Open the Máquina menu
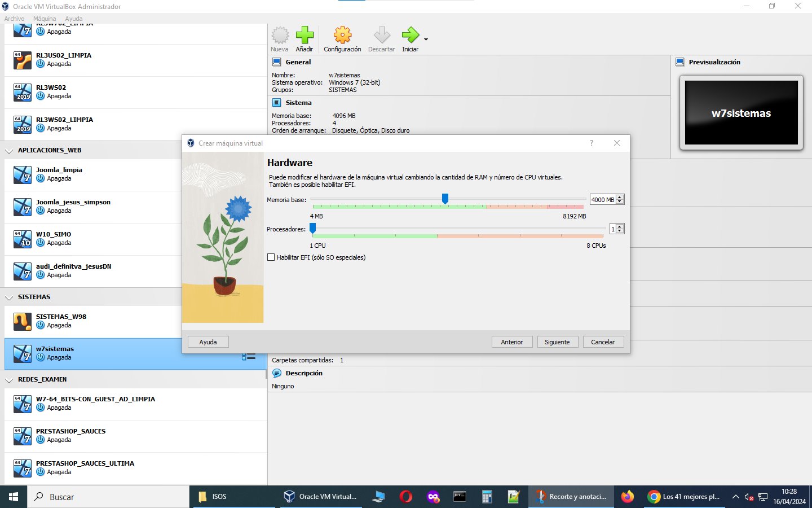Screen dimensions: 812x508 pos(45,19)
